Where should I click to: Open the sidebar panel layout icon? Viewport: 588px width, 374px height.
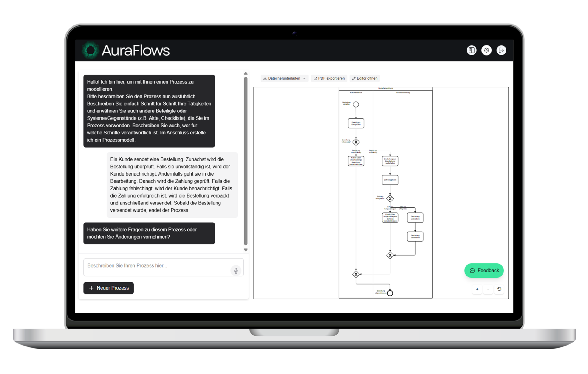point(471,50)
